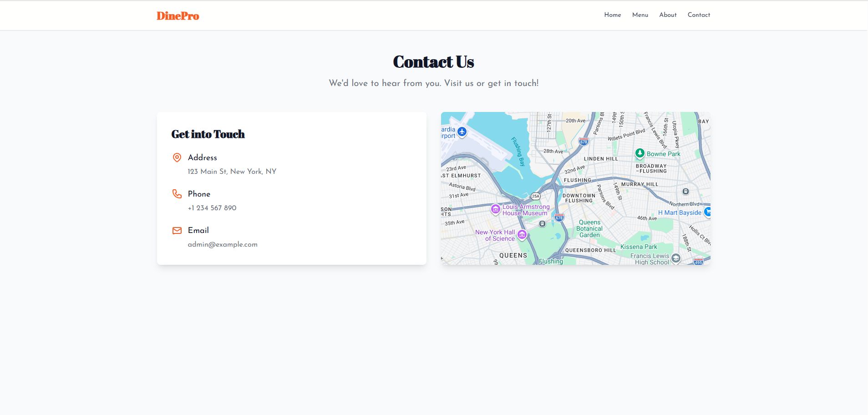Click the I-678 highway shield near Linden Hill
This screenshot has width=868, height=415.
[584, 142]
